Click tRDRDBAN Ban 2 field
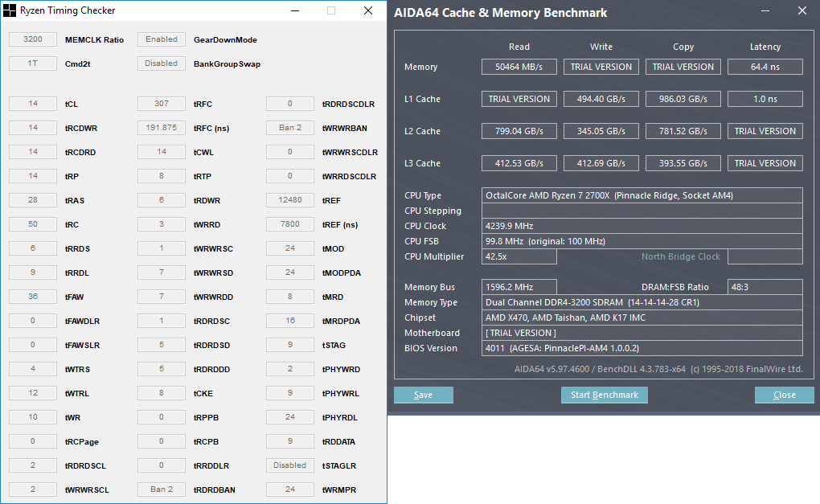 162,490
